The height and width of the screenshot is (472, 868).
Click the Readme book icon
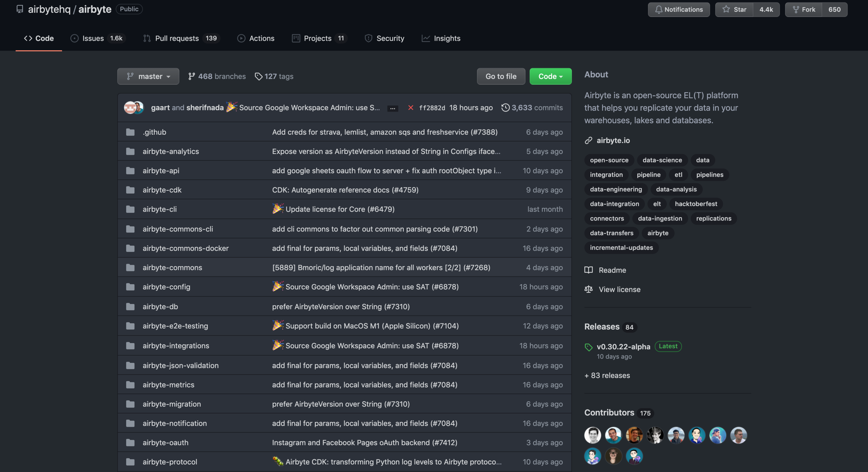point(589,270)
